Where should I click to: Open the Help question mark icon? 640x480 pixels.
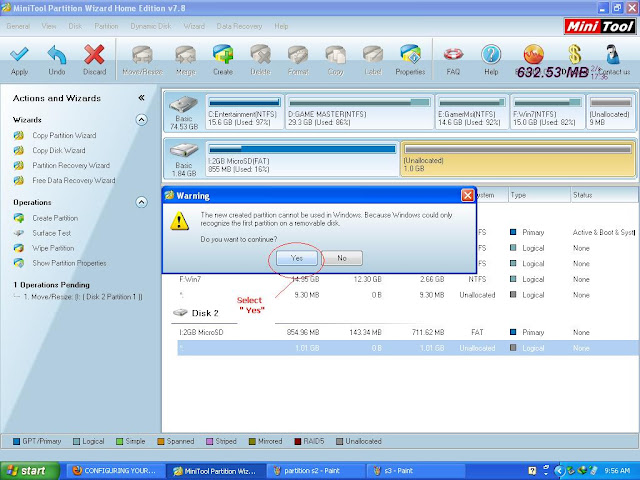(491, 54)
